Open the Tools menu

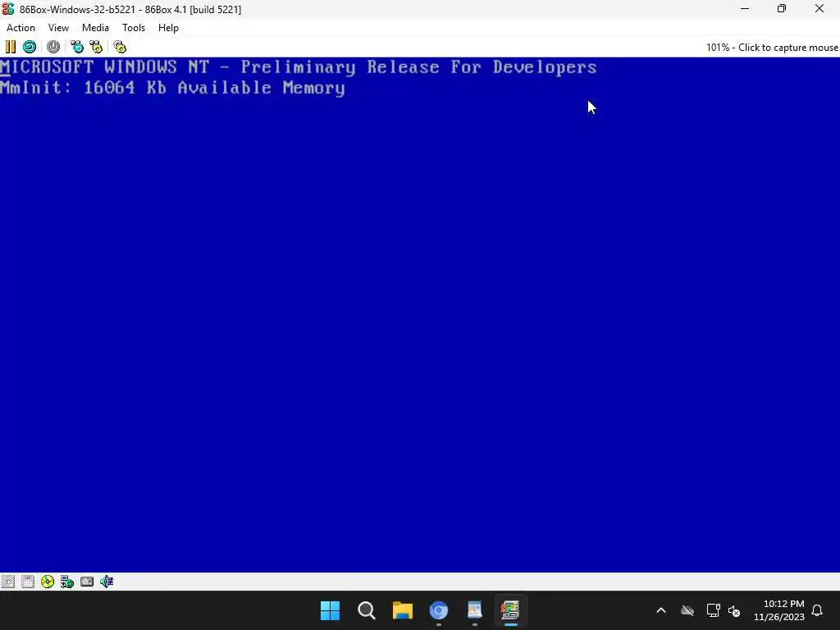(x=134, y=28)
